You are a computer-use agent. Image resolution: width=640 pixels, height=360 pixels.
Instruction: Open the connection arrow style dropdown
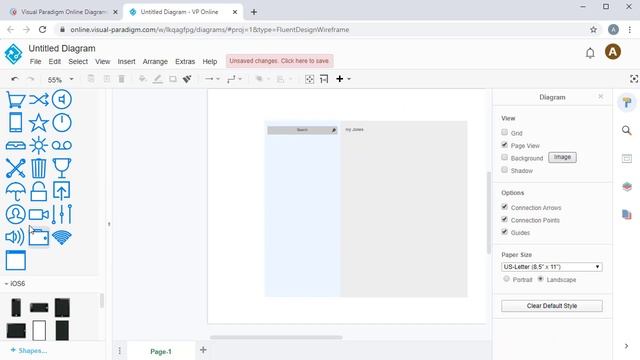(x=212, y=79)
